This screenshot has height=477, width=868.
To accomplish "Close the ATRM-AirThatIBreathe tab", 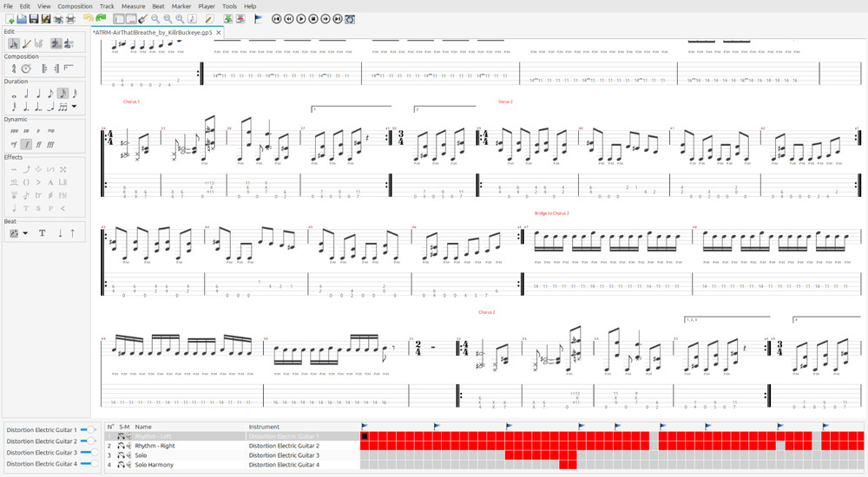I will tap(219, 33).
